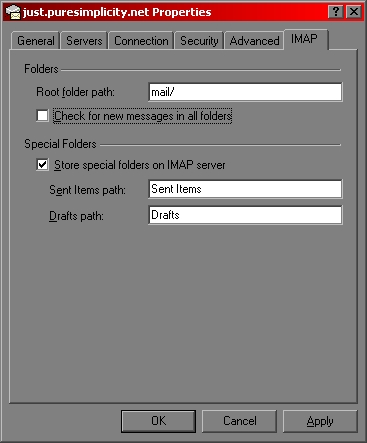
Task: Click the 'Sent Items path:' label text
Action: pos(87,190)
